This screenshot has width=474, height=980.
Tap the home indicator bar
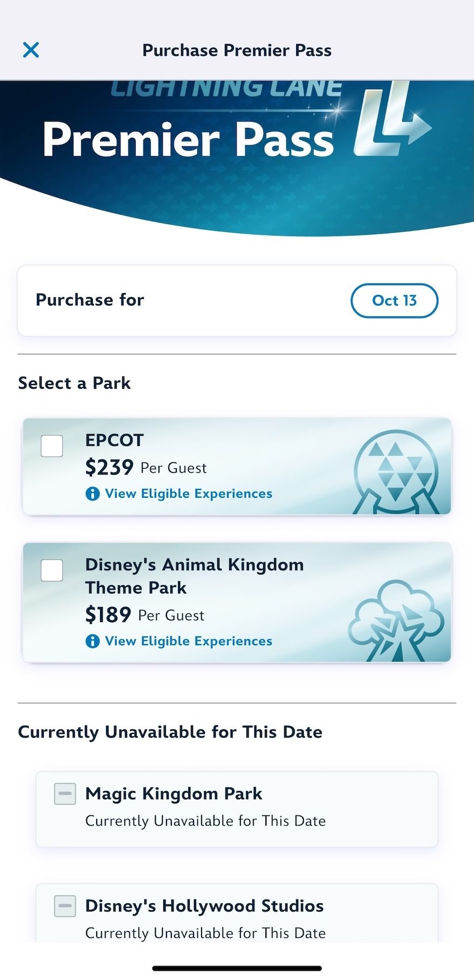coord(237,968)
